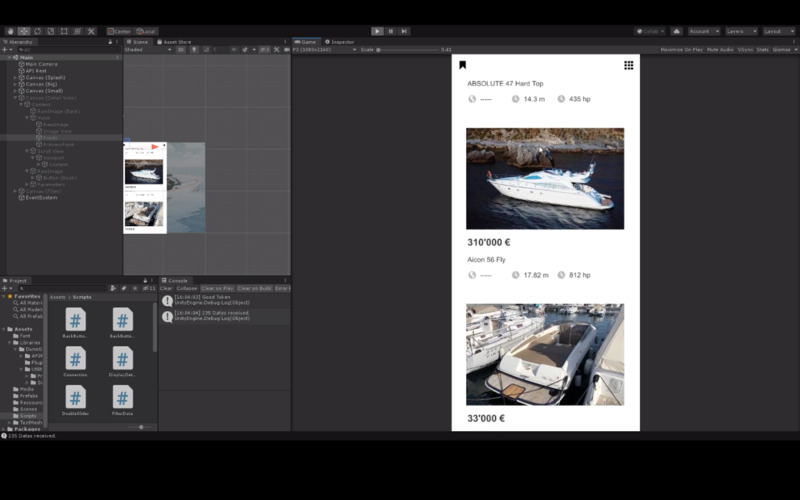Click the Stats button in Game view
Image resolution: width=800 pixels, height=500 pixels.
[x=763, y=49]
